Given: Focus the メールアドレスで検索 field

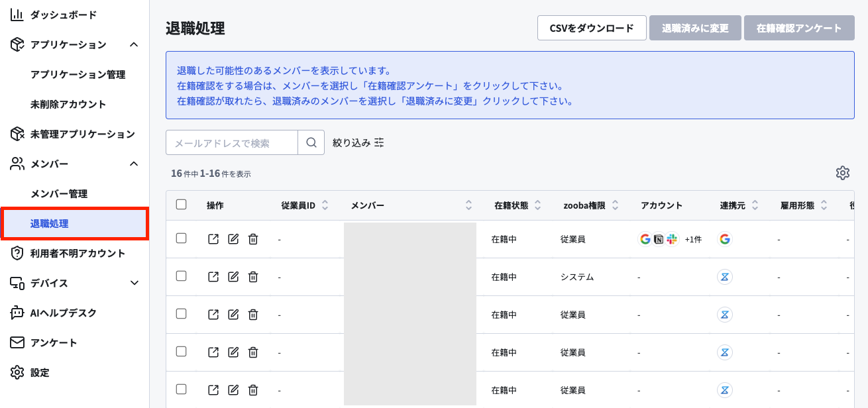Looking at the screenshot, I should click(x=232, y=142).
